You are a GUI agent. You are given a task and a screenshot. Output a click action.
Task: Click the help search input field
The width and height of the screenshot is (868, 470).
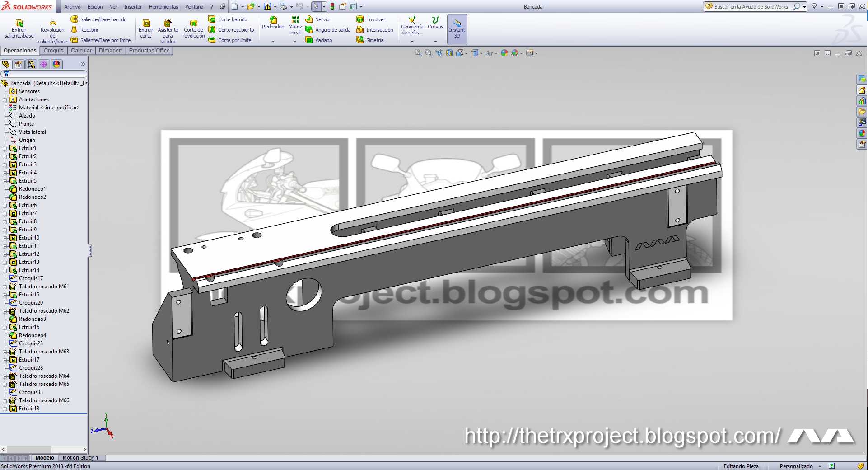pyautogui.click(x=750, y=7)
